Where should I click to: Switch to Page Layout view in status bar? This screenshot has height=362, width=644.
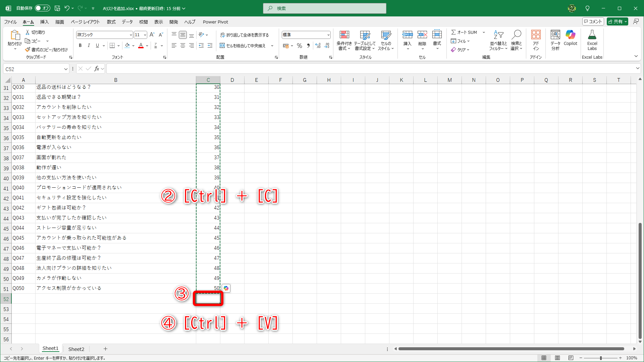pyautogui.click(x=557, y=358)
